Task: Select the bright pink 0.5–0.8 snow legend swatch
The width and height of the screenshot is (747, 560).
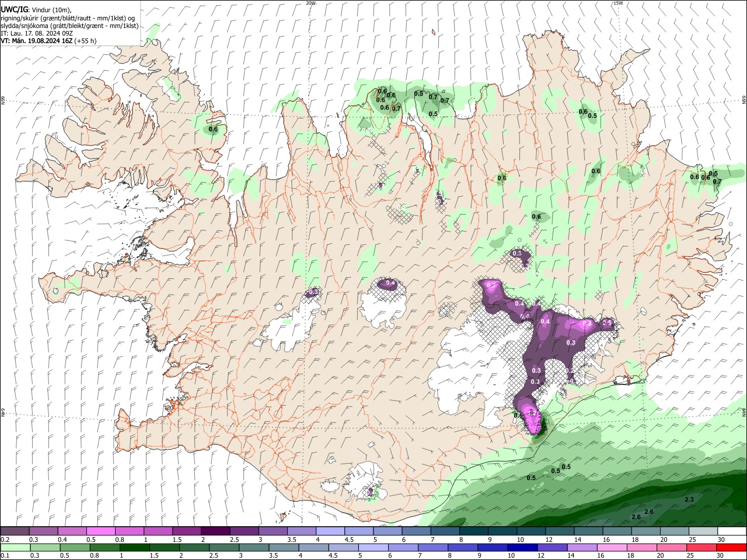Action: click(101, 530)
